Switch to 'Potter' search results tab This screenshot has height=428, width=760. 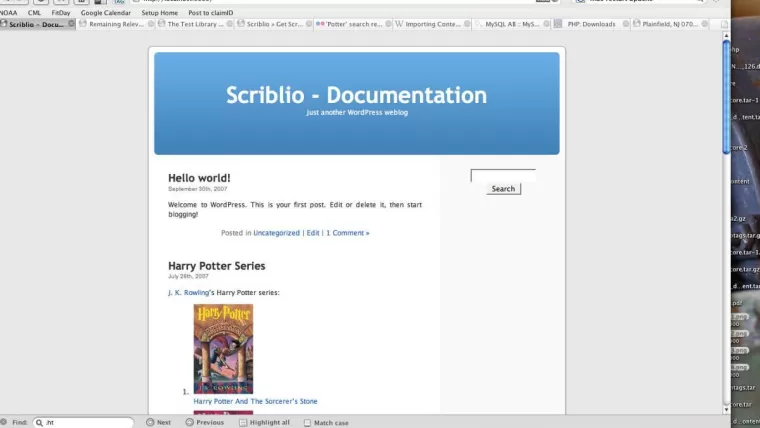click(354, 24)
